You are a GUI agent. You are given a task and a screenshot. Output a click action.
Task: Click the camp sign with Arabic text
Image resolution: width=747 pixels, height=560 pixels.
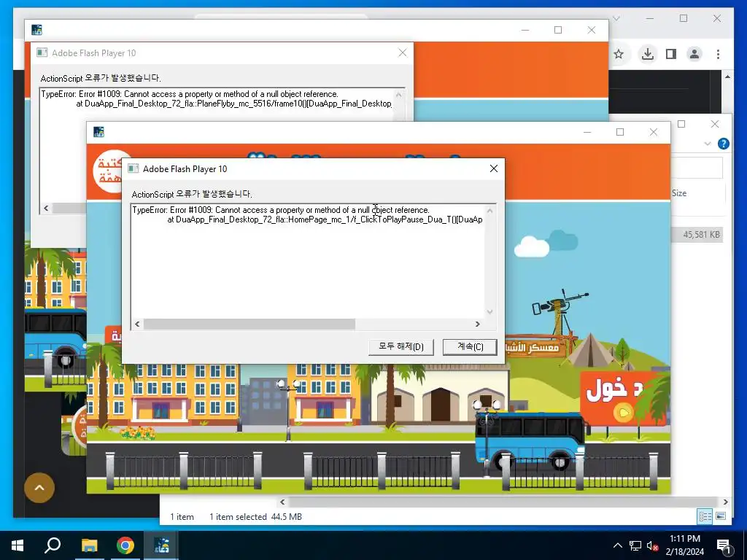pyautogui.click(x=535, y=347)
